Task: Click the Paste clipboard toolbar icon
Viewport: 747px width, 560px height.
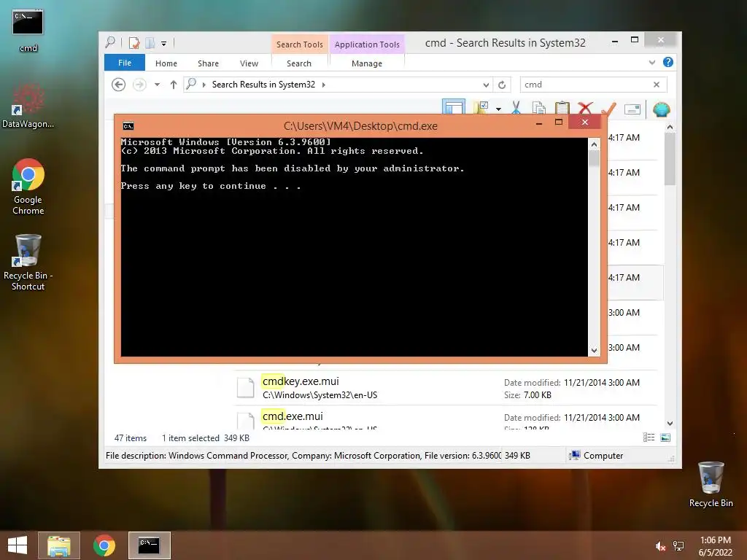Action: [562, 108]
